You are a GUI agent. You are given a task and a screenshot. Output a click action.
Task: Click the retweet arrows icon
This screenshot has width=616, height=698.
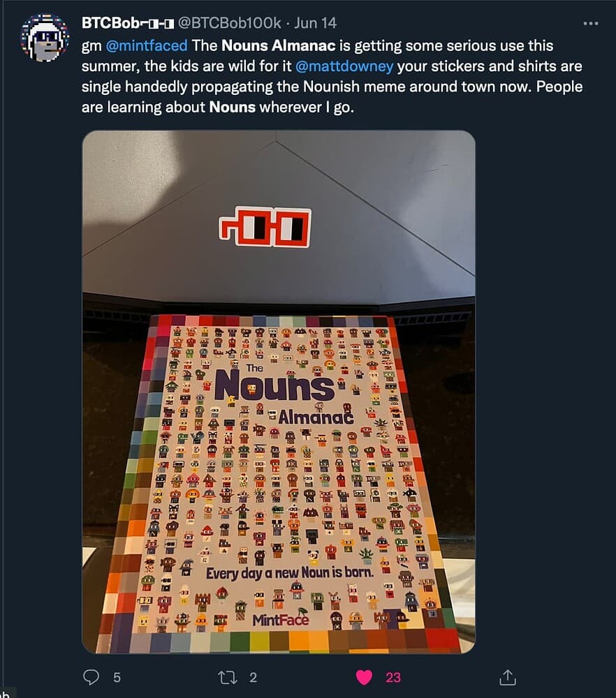click(x=227, y=677)
